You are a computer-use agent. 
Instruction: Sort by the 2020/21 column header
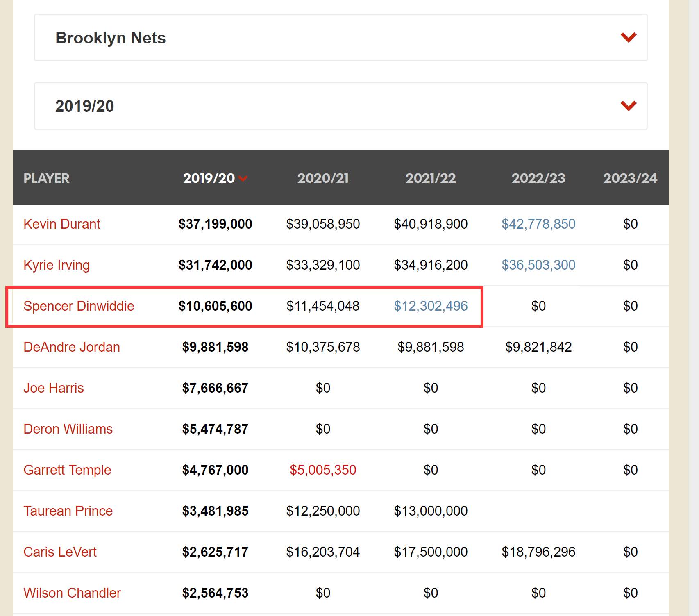(323, 178)
